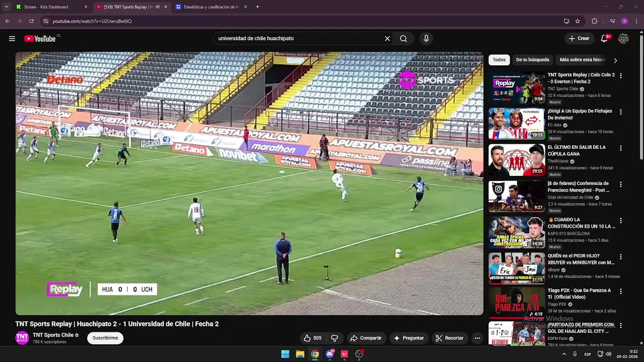The image size is (644, 362).
Task: Switch to Estadísticas y clasificación tab
Action: coord(210,7)
